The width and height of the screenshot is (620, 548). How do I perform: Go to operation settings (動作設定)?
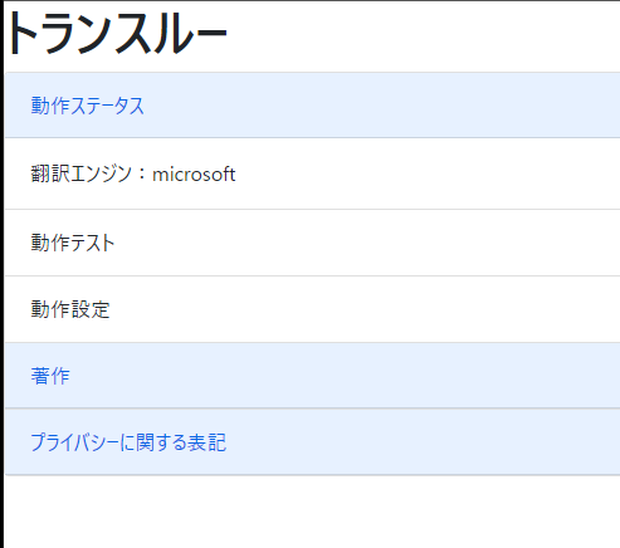pyautogui.click(x=70, y=309)
